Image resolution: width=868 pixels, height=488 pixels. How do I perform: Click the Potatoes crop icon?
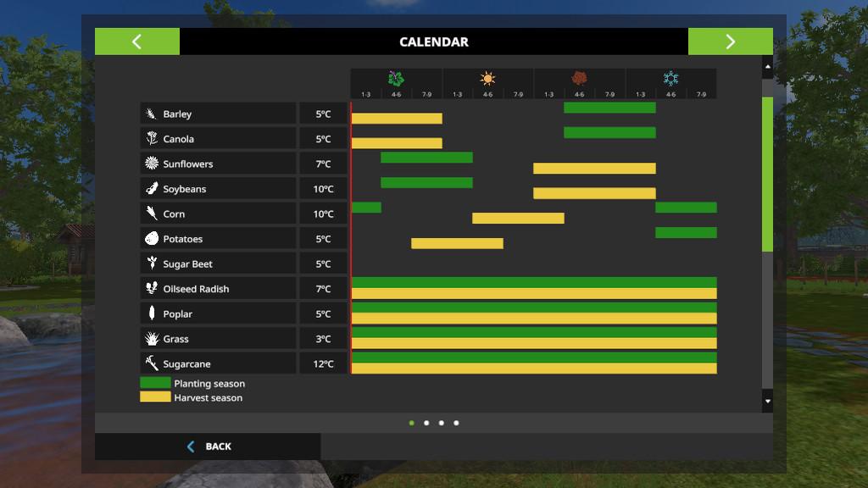coord(152,239)
